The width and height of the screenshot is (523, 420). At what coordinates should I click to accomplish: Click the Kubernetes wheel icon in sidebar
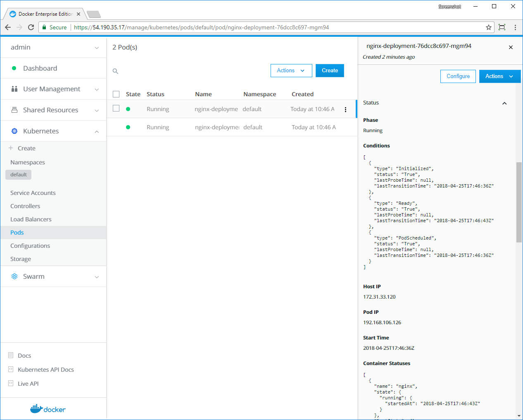pos(14,131)
